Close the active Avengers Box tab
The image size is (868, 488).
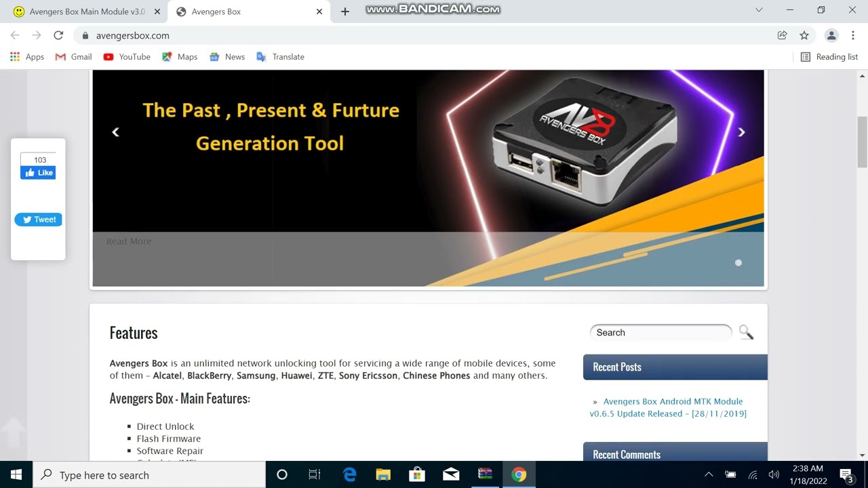(319, 12)
